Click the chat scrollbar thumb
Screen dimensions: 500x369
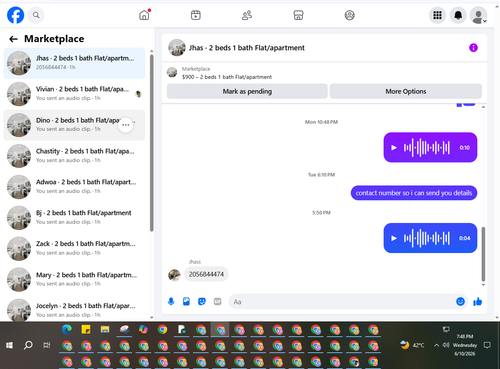click(x=483, y=254)
